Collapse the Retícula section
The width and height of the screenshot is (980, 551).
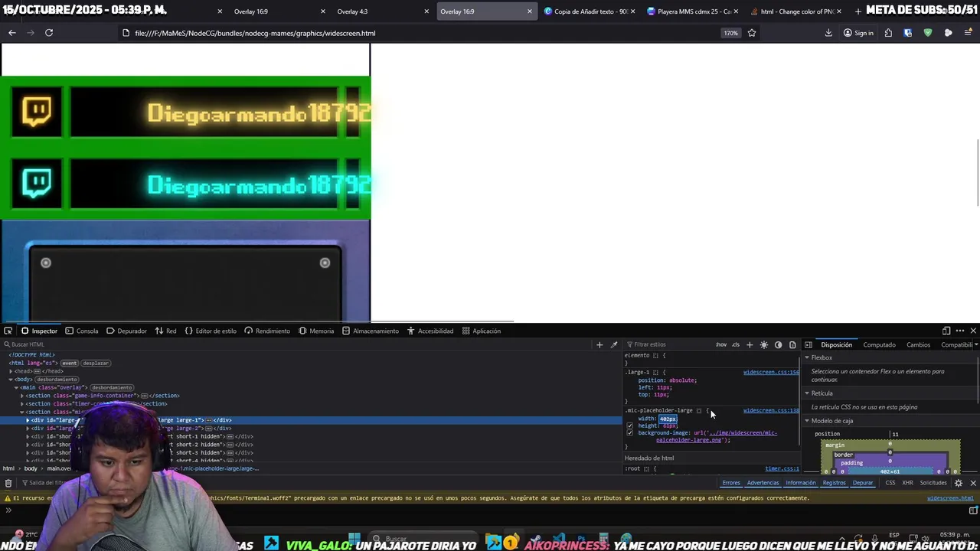[x=806, y=393]
